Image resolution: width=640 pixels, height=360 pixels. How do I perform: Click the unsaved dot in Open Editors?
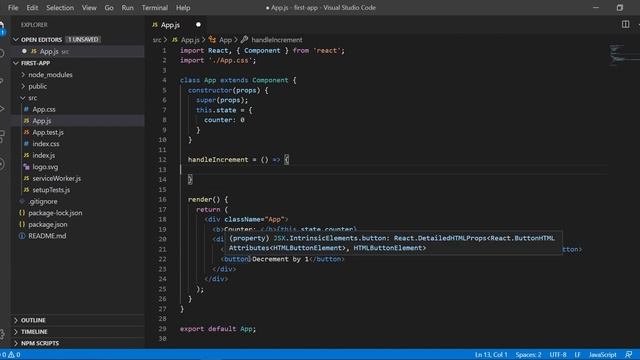(24, 51)
